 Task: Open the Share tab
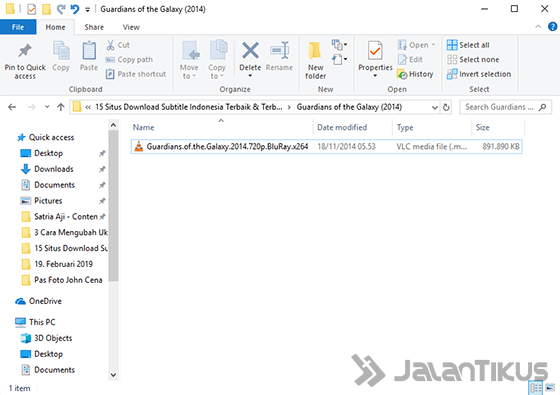coord(94,27)
